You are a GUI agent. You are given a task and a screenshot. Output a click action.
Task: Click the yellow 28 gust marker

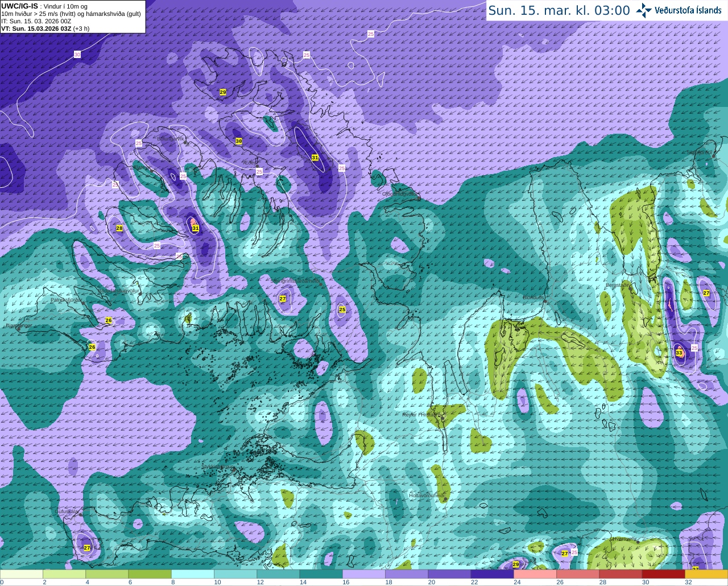pos(119,228)
